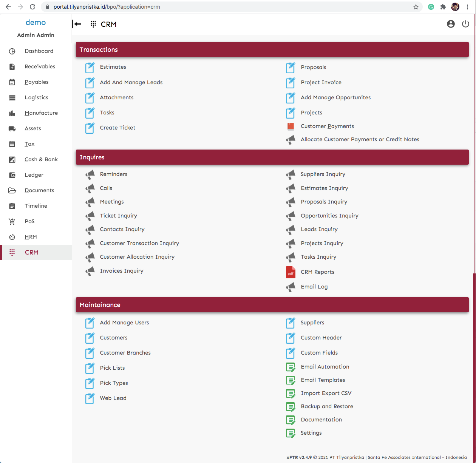476x463 pixels.
Task: Collapse sidebar using the back arrow icon
Action: click(77, 24)
